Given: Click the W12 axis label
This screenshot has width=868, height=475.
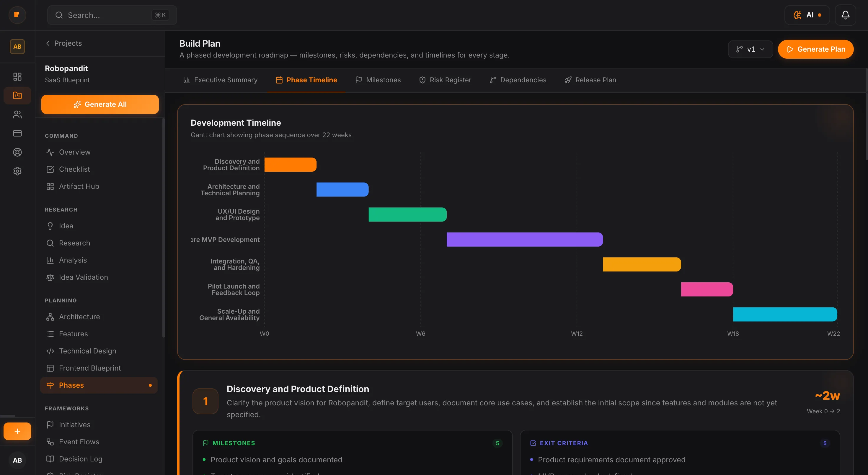Looking at the screenshot, I should tap(577, 334).
